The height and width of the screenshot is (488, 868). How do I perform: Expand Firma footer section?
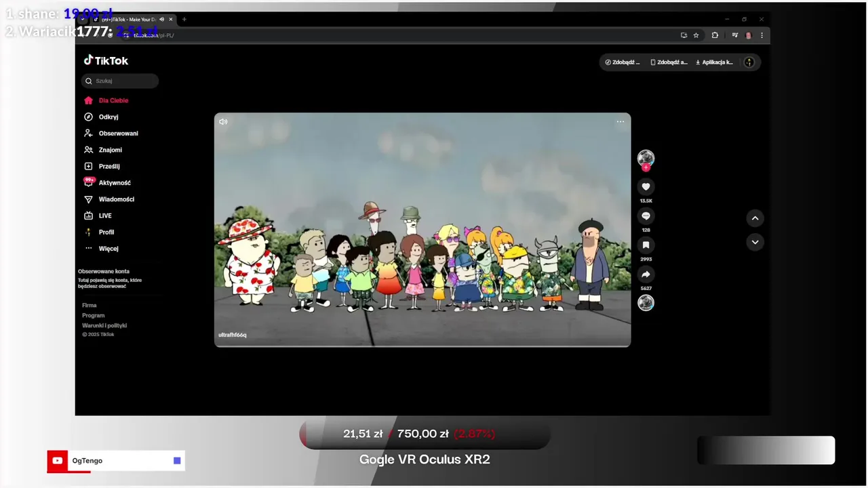click(90, 306)
